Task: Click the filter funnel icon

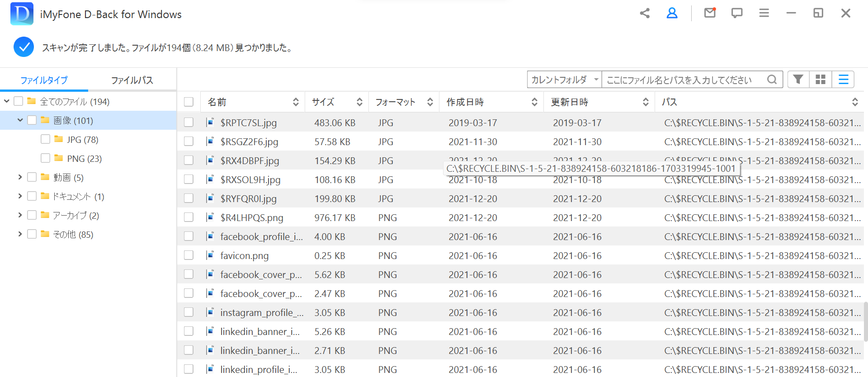Action: click(x=798, y=80)
